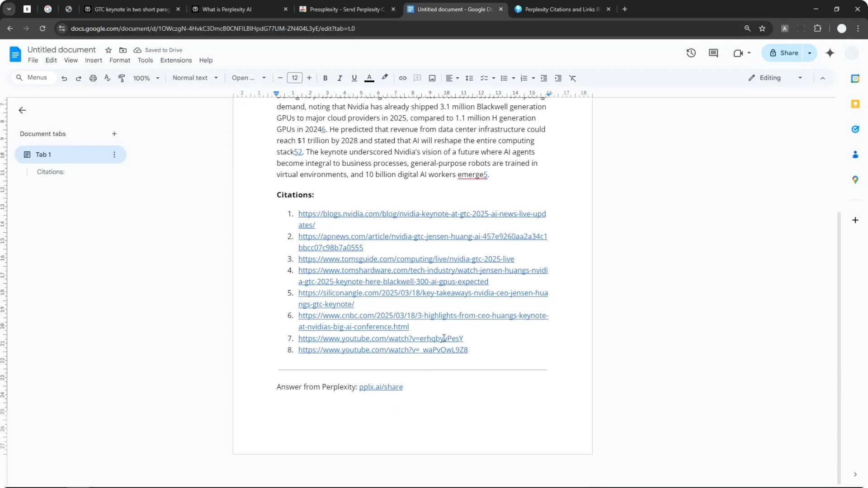Click the text color swatch

[x=369, y=78]
